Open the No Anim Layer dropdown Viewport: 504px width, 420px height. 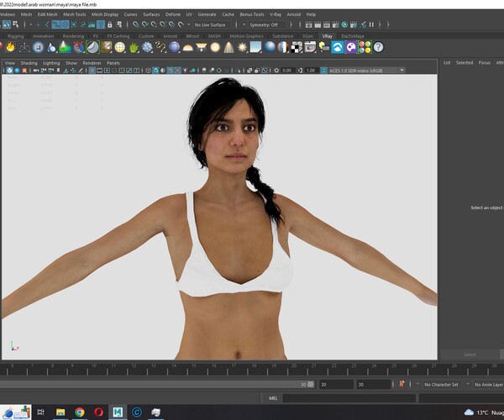pyautogui.click(x=489, y=385)
